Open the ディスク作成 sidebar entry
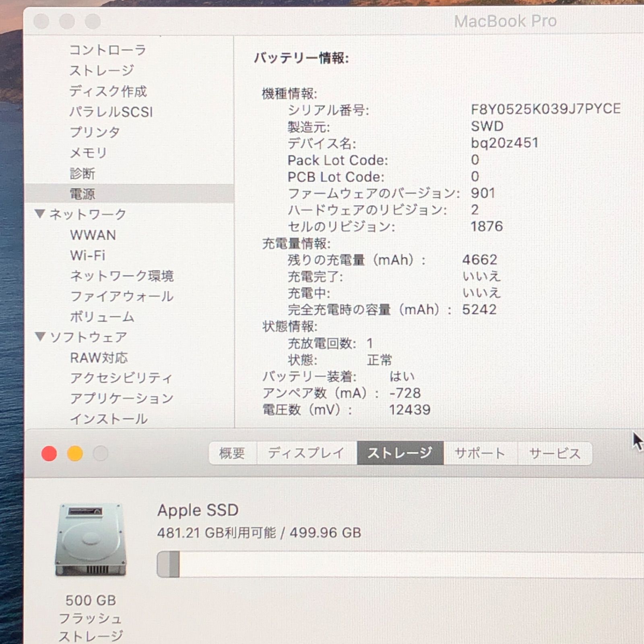644x644 pixels. (108, 91)
